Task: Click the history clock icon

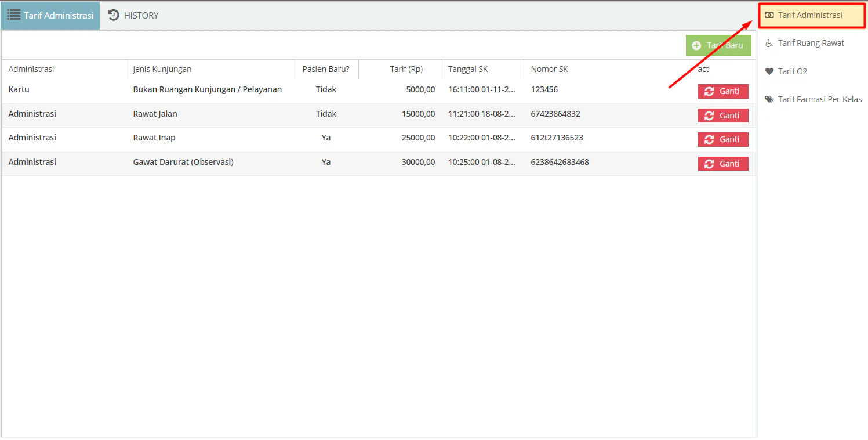Action: (114, 15)
